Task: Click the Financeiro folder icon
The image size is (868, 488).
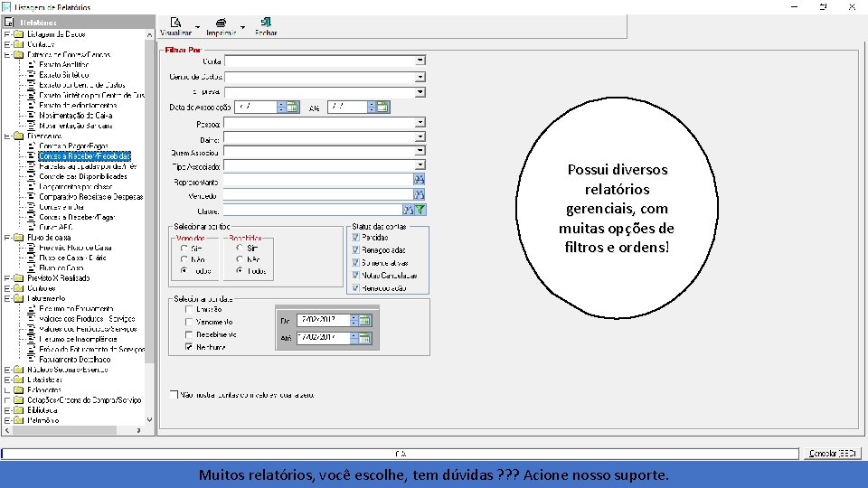Action: coord(19,136)
